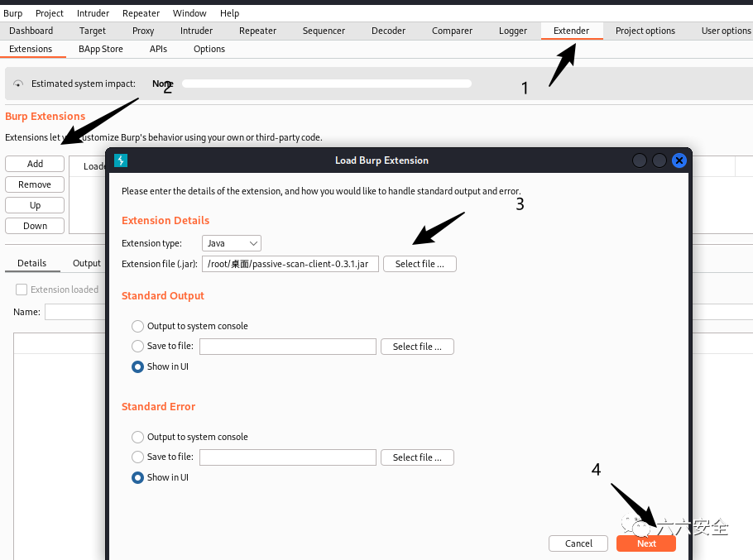Select Standard Error 'Output to system console' radio

click(138, 437)
